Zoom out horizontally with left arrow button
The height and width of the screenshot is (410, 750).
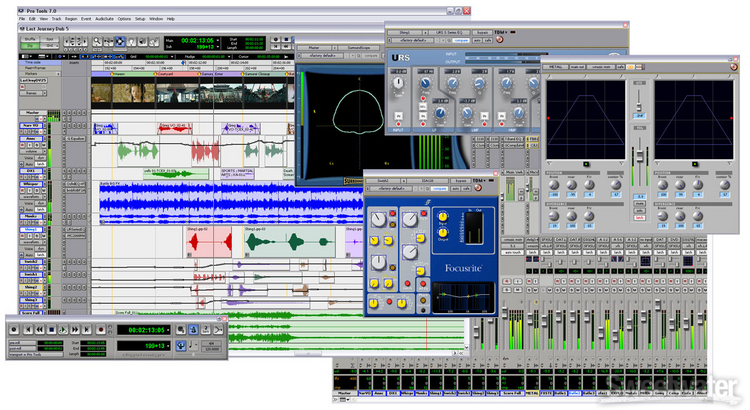tap(66, 41)
